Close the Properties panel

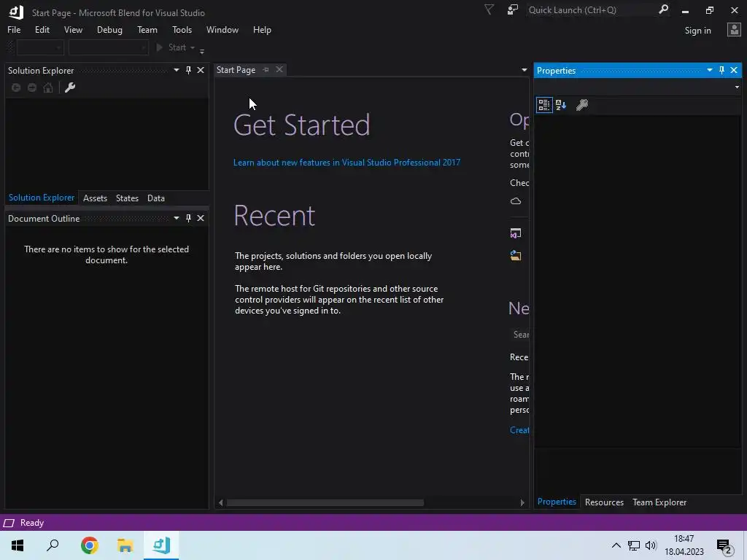click(734, 71)
